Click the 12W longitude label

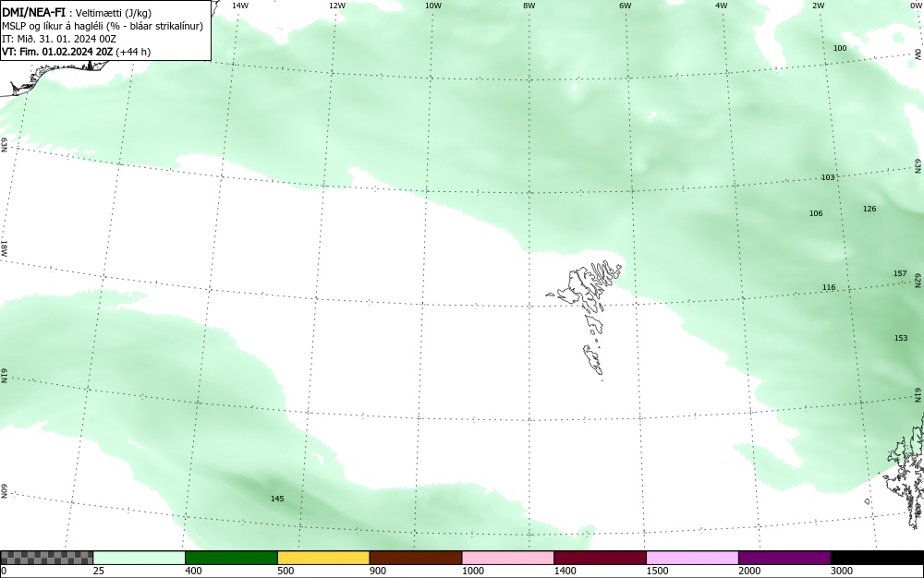336,6
